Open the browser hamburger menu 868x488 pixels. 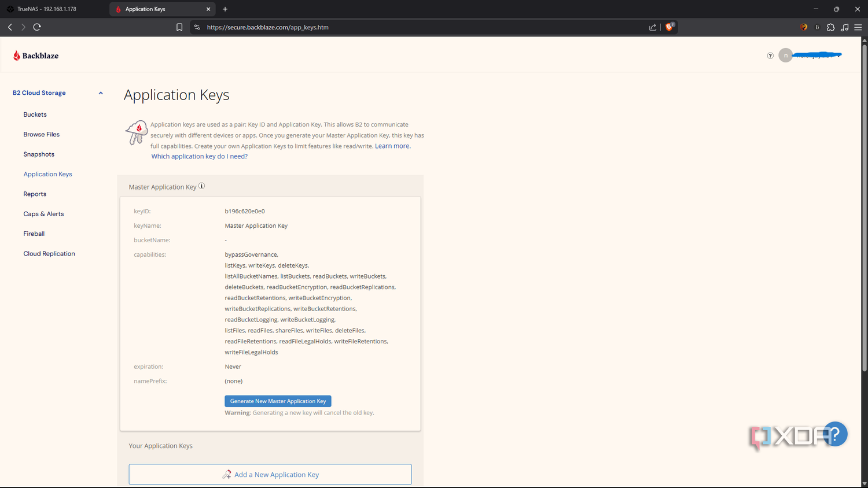858,27
